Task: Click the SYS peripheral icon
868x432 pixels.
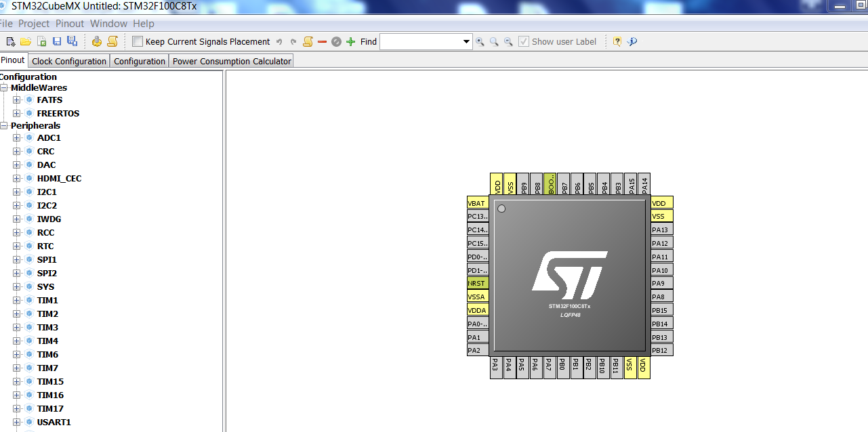Action: tap(29, 286)
